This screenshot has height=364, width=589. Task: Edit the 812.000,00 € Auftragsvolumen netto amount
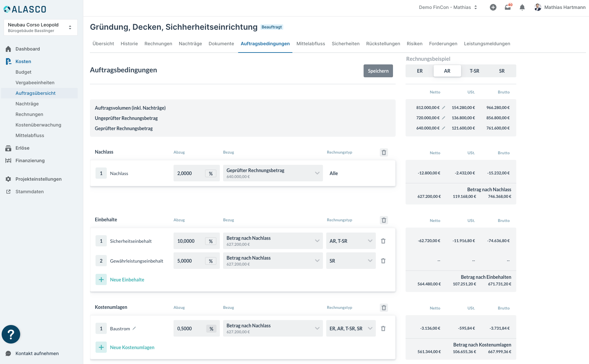[444, 108]
